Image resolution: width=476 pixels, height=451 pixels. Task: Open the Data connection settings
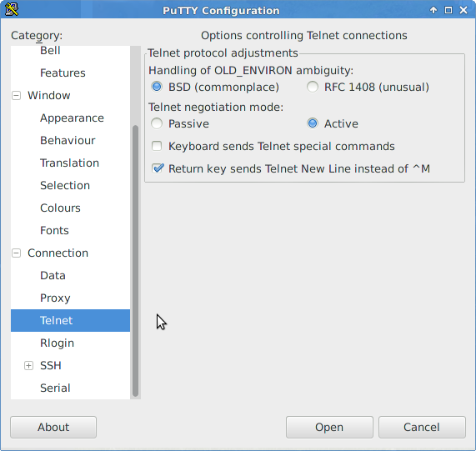pos(53,276)
